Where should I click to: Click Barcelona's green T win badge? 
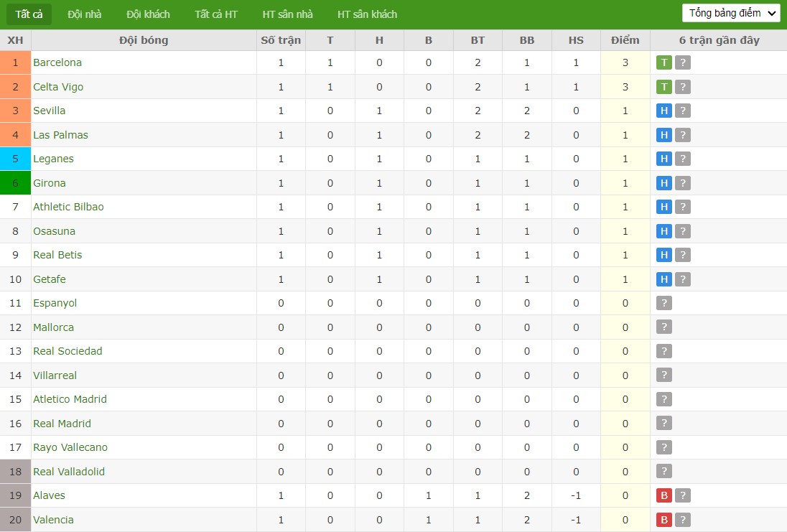pos(664,62)
